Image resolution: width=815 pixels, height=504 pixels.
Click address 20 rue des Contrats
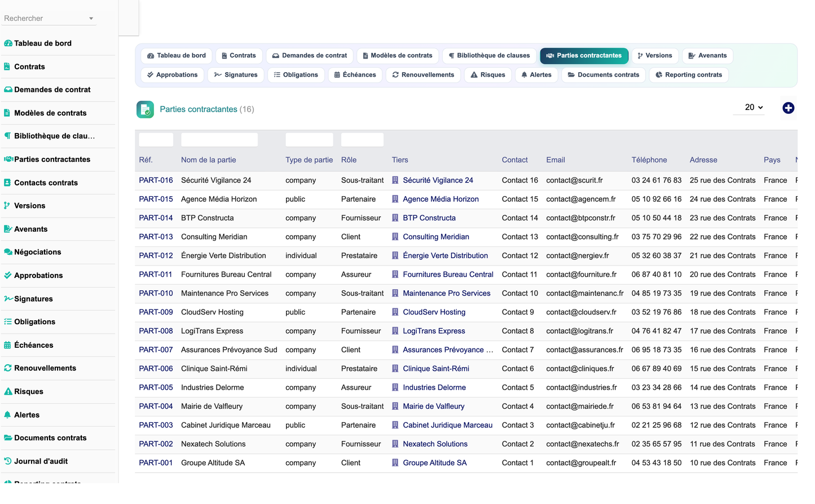pos(723,275)
